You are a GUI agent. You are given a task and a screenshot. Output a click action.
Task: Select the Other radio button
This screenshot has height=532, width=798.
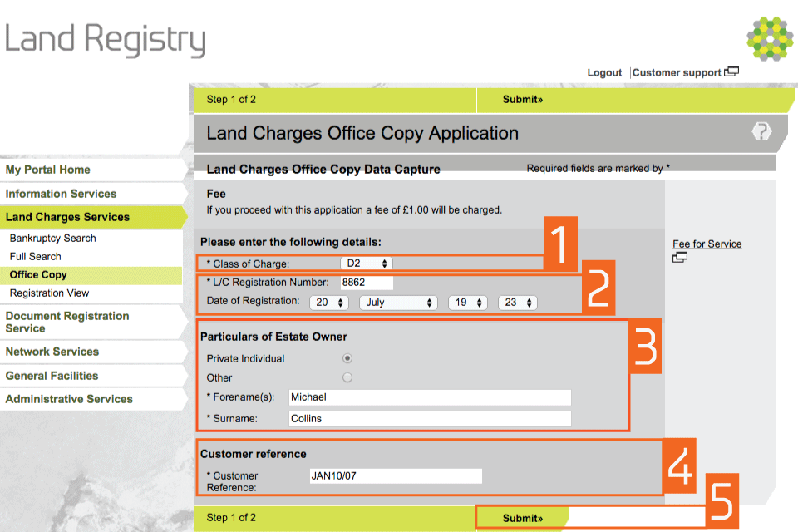[x=347, y=377]
